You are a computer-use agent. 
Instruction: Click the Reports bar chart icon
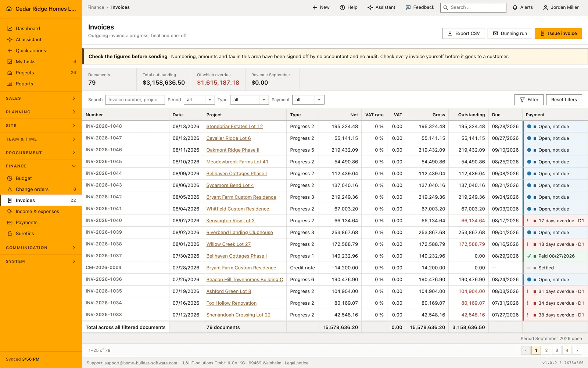click(10, 84)
